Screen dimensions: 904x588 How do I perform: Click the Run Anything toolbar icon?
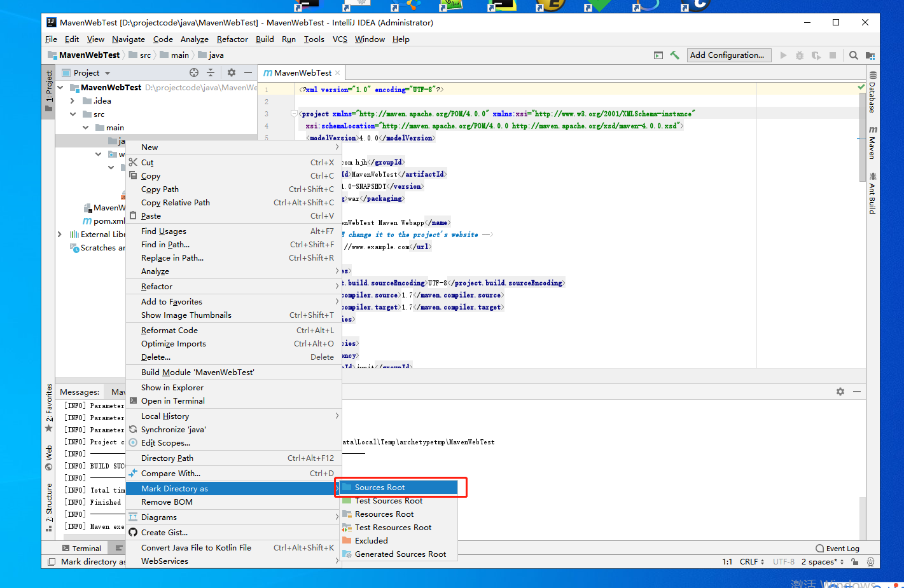(x=658, y=55)
